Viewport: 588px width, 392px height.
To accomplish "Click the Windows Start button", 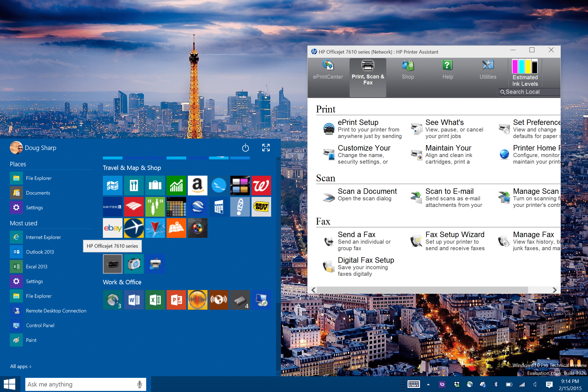I will pyautogui.click(x=10, y=384).
